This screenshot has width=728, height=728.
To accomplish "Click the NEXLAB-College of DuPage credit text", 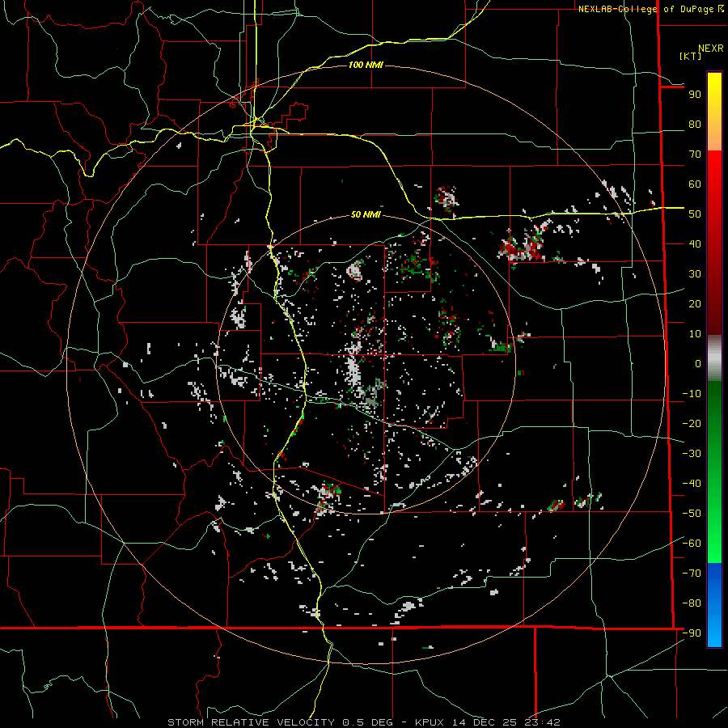I will click(651, 9).
